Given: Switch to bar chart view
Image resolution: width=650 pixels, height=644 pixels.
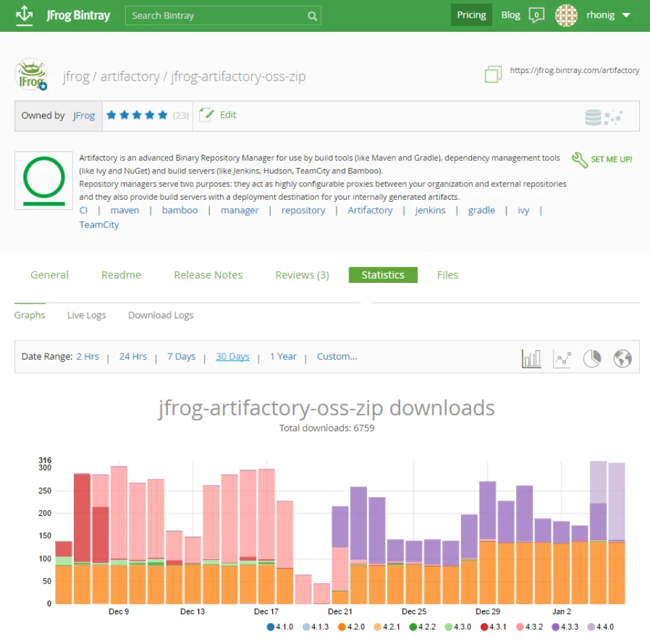Looking at the screenshot, I should (x=531, y=358).
